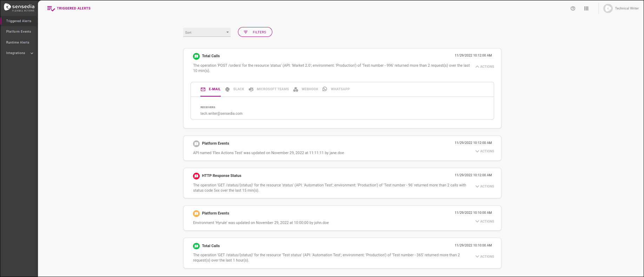Click the orange Platform Events alert icon
The image size is (644, 277).
click(x=196, y=213)
